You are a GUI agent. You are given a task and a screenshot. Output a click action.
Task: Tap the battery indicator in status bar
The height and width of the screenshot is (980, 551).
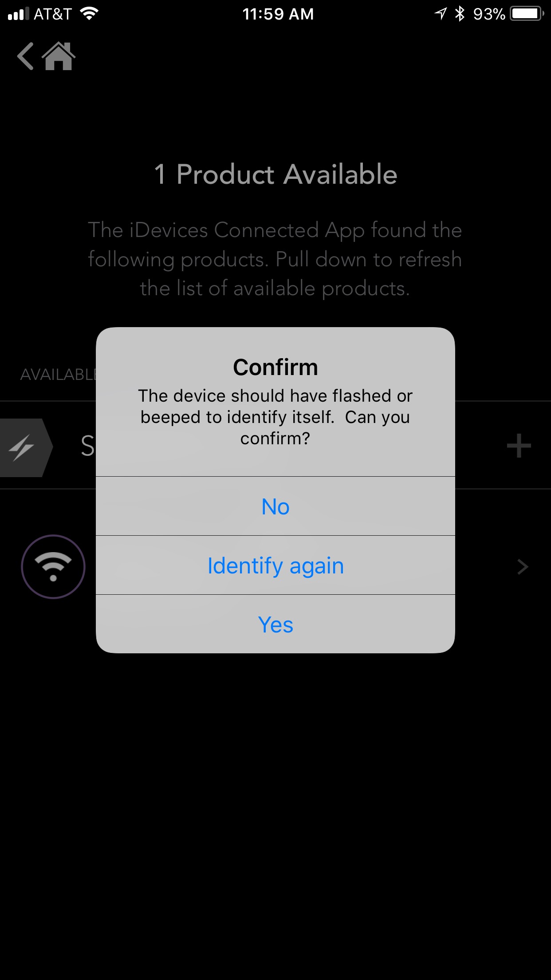click(527, 14)
